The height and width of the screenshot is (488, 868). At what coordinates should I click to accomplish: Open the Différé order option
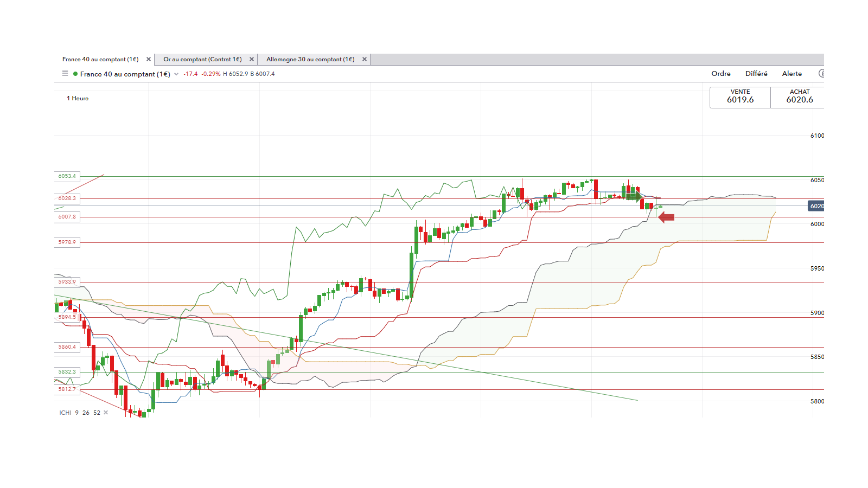point(756,74)
